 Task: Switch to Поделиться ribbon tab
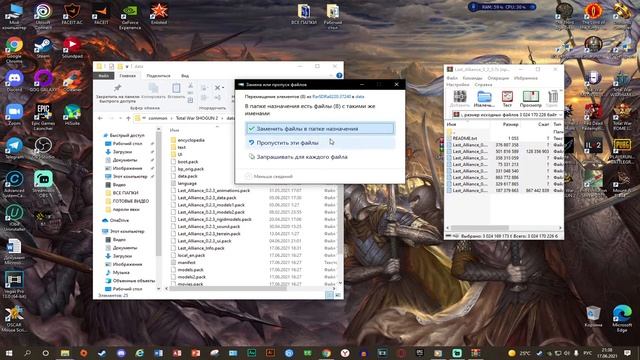tap(158, 76)
